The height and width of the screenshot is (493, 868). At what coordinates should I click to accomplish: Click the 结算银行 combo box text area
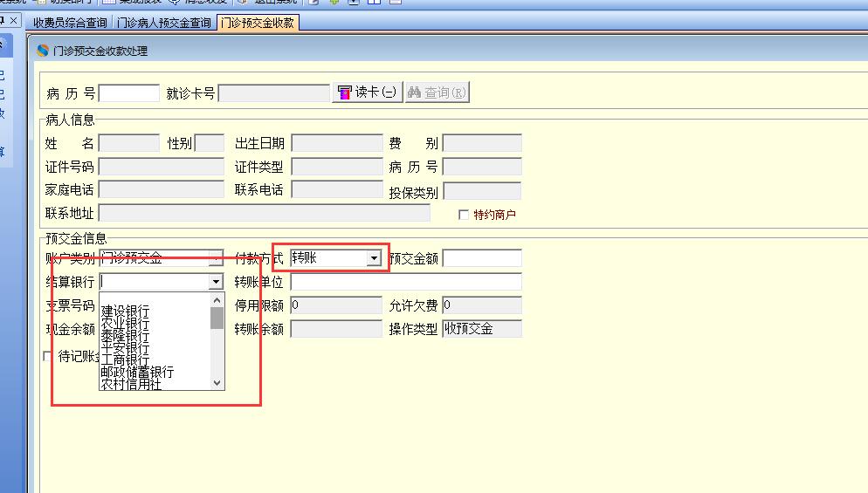[x=155, y=282]
